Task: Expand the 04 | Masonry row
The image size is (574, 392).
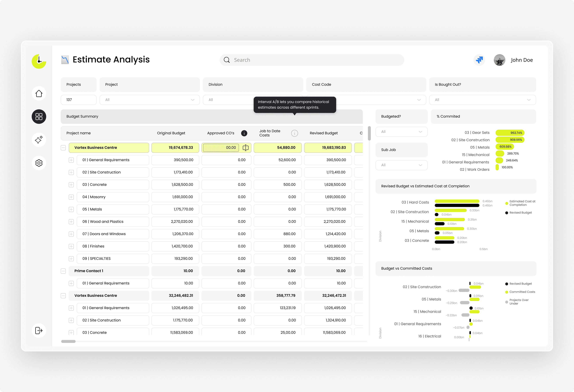Action: click(71, 197)
